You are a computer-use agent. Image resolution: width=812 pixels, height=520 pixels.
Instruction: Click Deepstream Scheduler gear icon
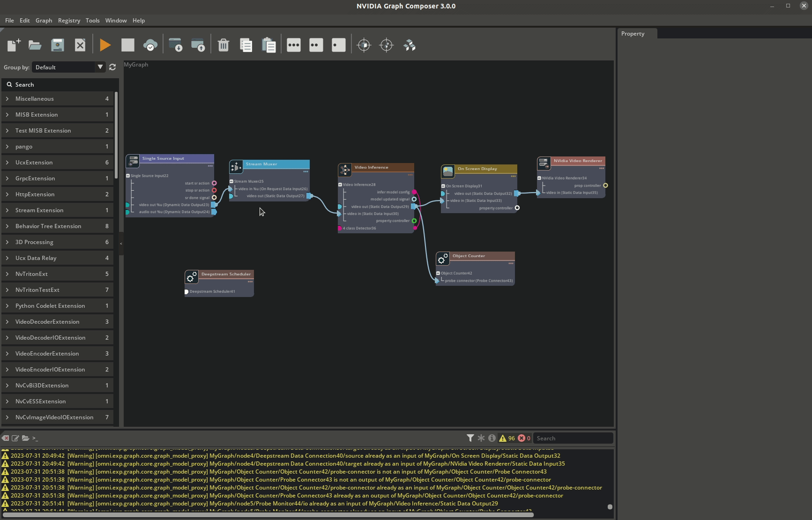pyautogui.click(x=192, y=277)
